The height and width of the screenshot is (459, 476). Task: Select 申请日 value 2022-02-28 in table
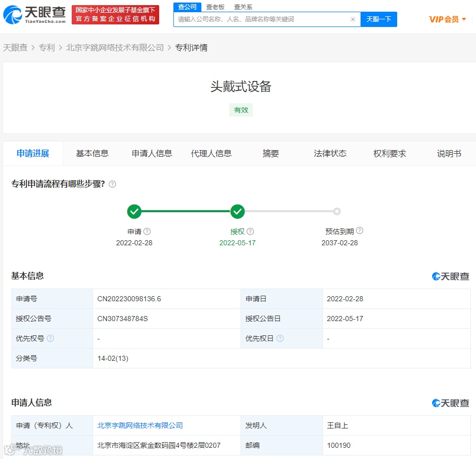tap(345, 299)
